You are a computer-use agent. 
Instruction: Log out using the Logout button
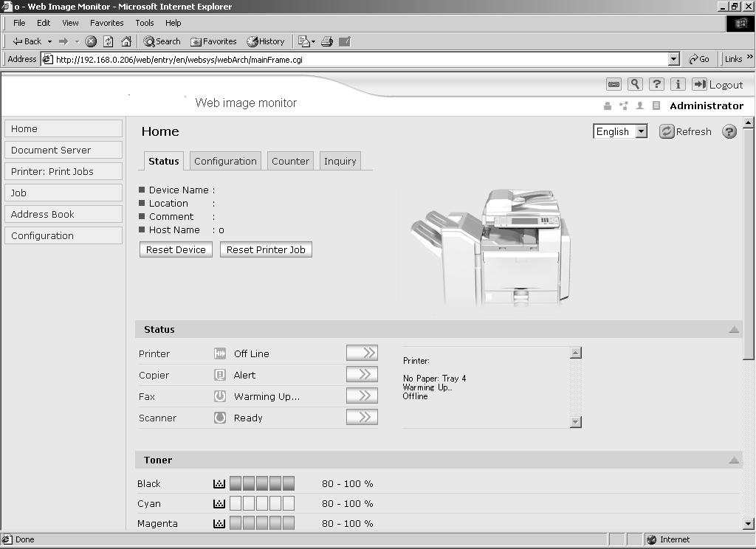(718, 84)
